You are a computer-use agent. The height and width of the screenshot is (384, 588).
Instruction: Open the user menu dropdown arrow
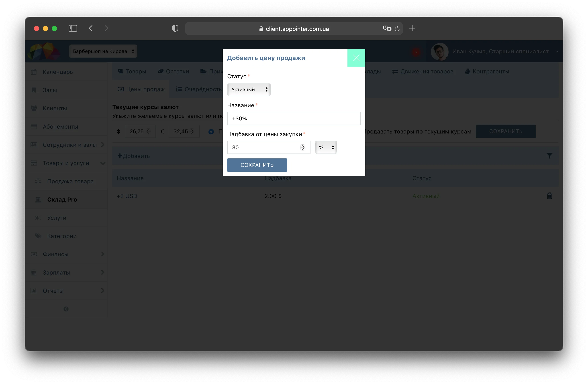click(x=556, y=52)
